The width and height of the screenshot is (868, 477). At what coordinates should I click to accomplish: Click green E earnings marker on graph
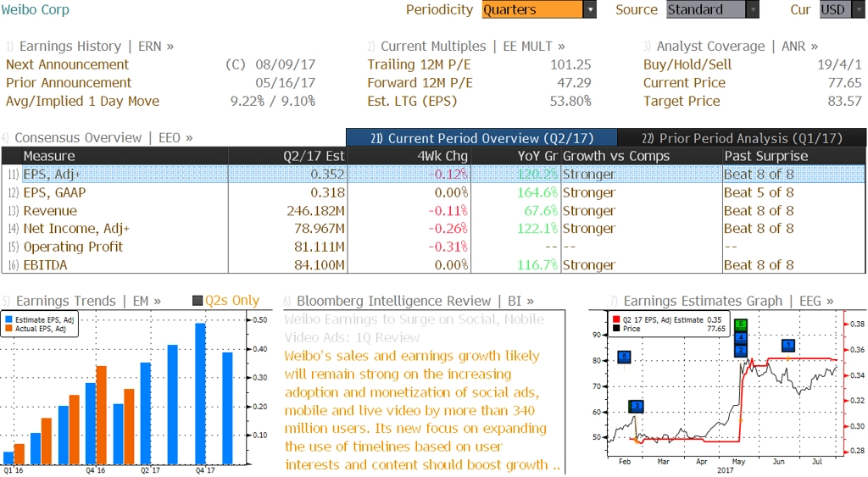tap(741, 324)
